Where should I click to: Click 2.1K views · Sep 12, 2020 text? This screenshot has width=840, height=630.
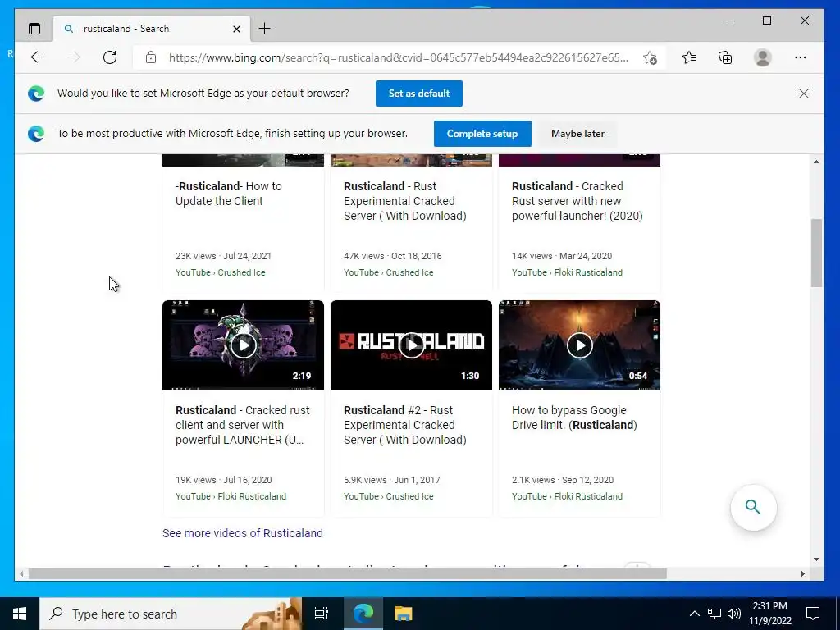pos(563,480)
